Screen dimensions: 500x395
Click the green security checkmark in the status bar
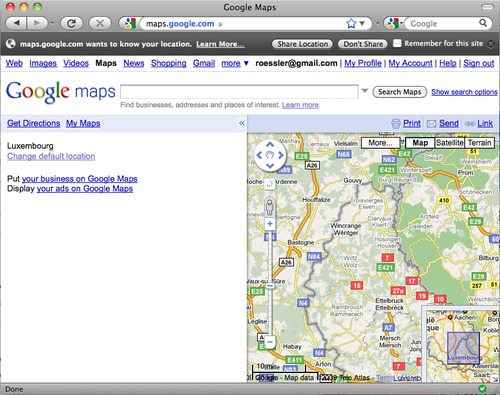[x=482, y=389]
